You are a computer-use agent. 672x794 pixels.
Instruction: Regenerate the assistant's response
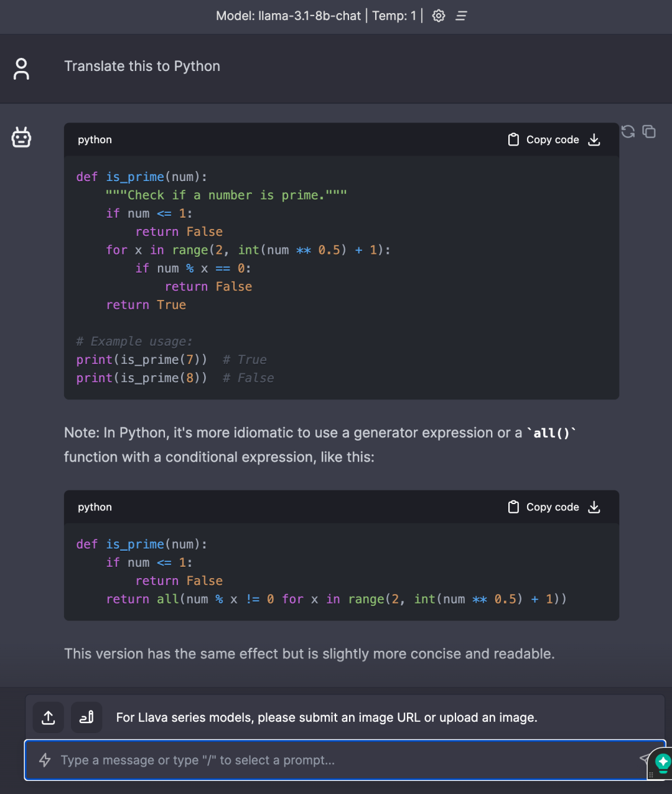click(628, 131)
